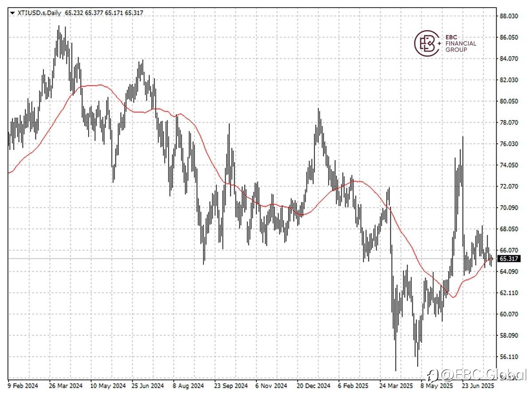Select the 9 Feb 2024 date label
Screen dimensions: 532x397
(23, 386)
